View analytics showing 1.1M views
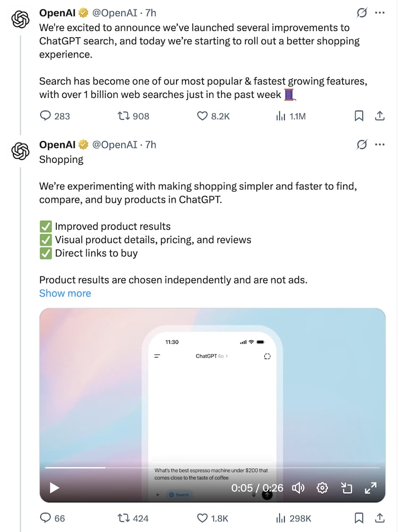 (x=281, y=115)
